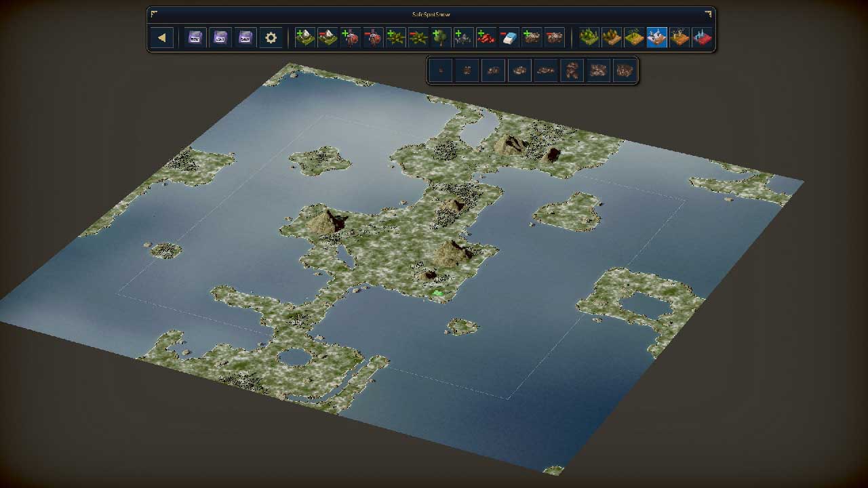
Task: Select the remove plant bush tool
Action: pyautogui.click(x=418, y=37)
